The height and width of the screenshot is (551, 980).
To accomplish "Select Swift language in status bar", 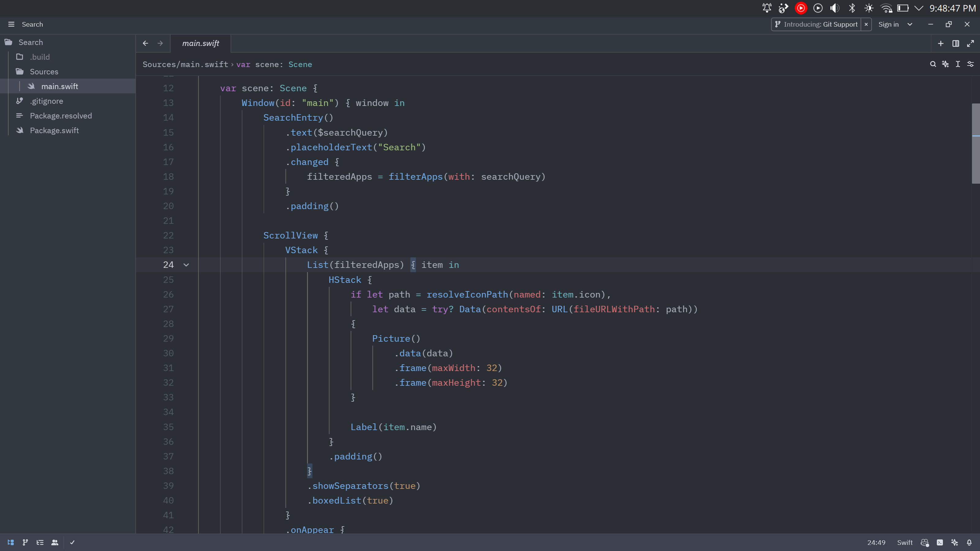I will pos(905,542).
